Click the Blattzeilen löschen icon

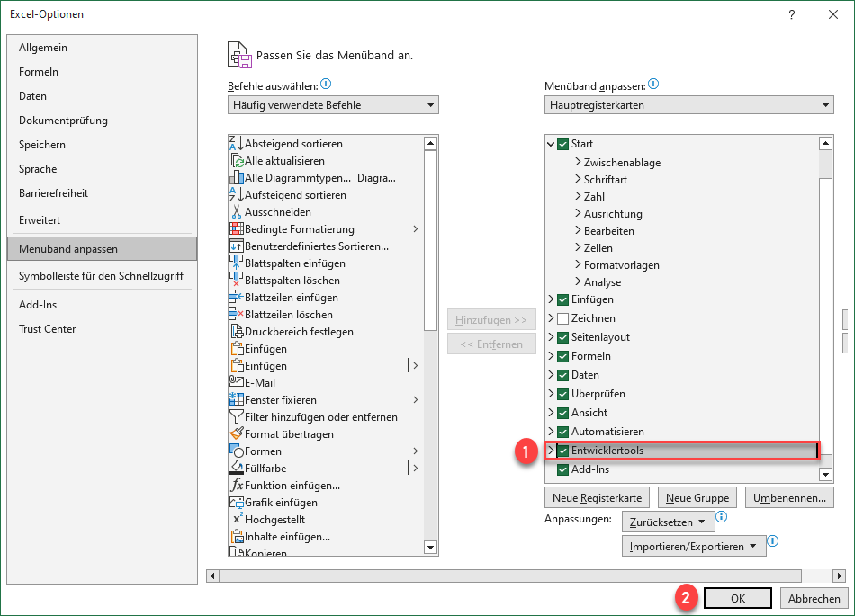pyautogui.click(x=236, y=314)
